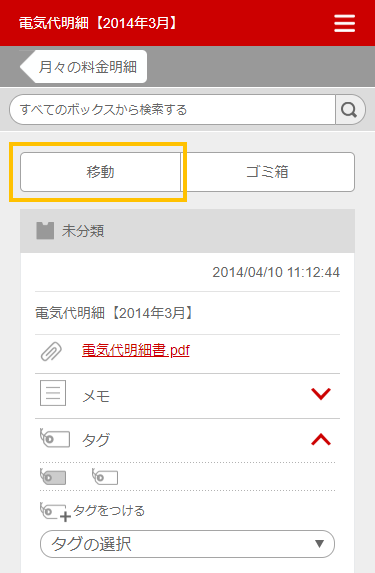375x573 pixels.
Task: Click the タグをつける add tag icon
Action: (x=55, y=512)
